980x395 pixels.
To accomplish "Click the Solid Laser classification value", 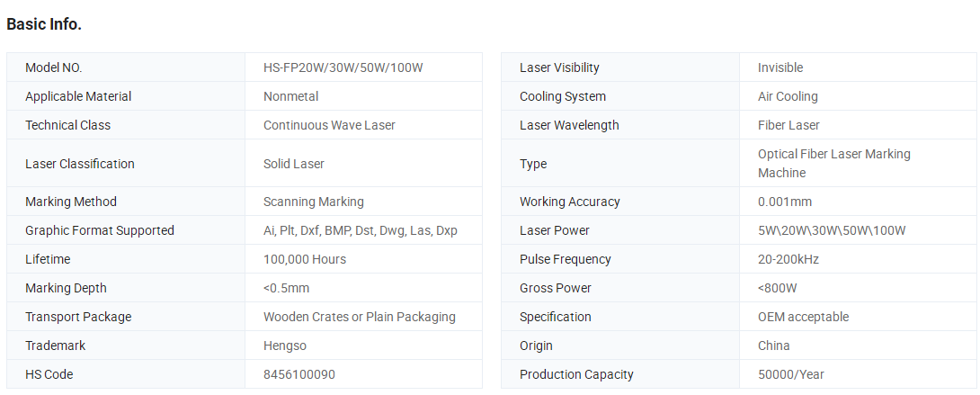I will point(294,164).
